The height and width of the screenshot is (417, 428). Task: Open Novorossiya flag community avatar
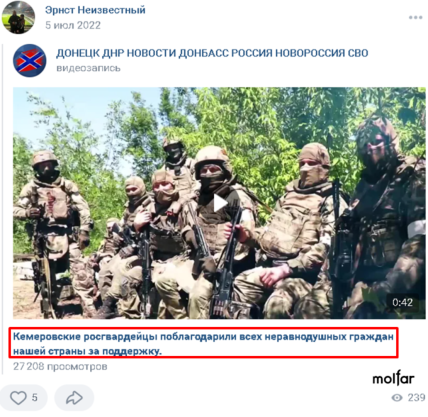coord(30,61)
